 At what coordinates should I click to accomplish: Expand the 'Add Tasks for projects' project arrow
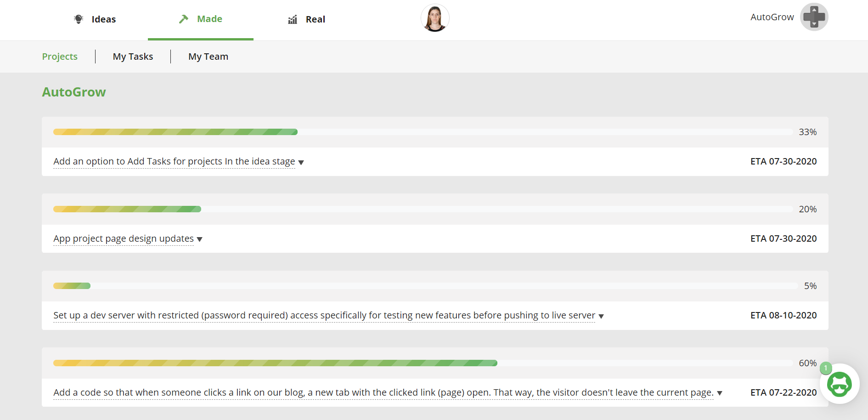301,162
